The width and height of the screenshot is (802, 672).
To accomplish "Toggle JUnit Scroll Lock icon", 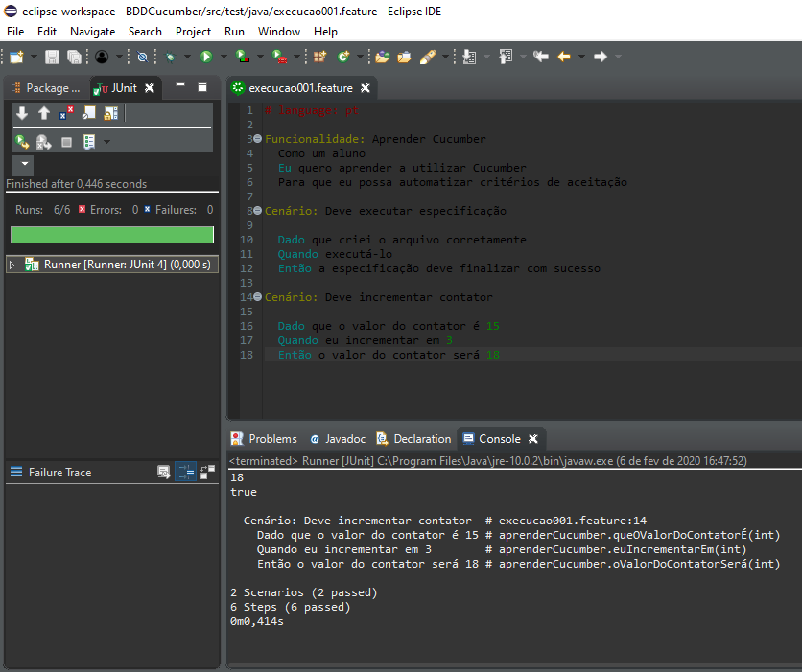I will coord(111,113).
